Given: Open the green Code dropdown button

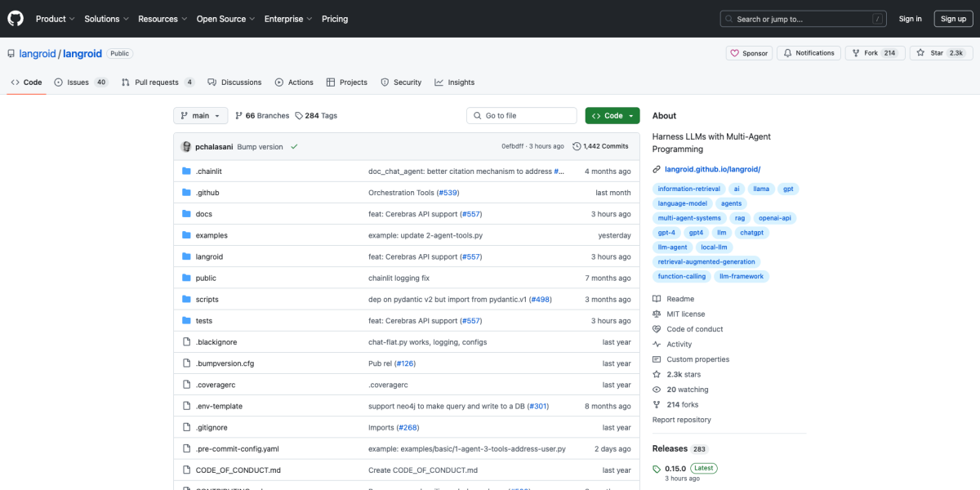Looking at the screenshot, I should click(x=612, y=116).
